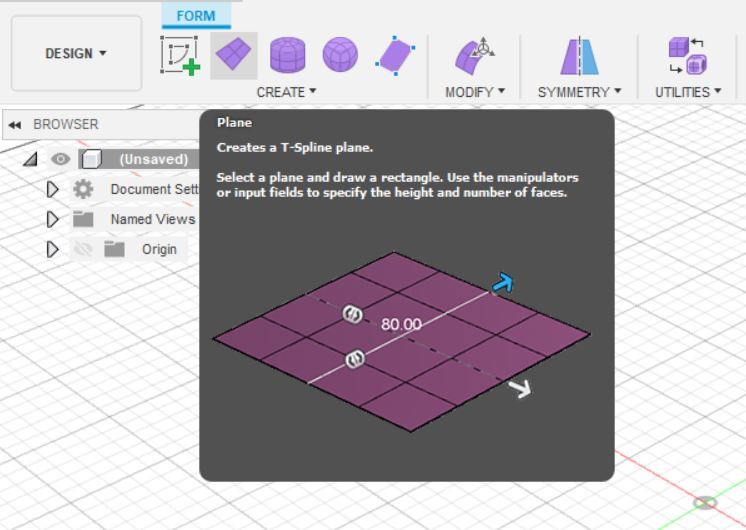Image resolution: width=746 pixels, height=530 pixels.
Task: Select the Document Settings tree item
Action: click(154, 189)
